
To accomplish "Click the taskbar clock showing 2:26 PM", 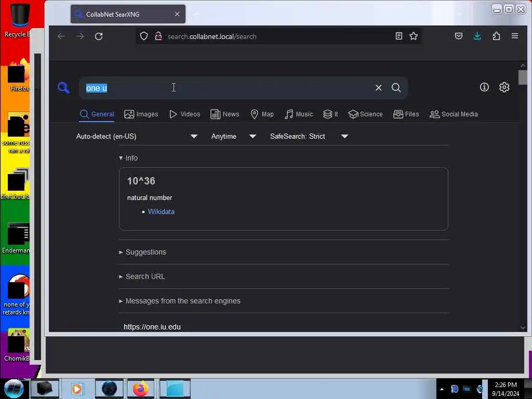I will point(506,389).
